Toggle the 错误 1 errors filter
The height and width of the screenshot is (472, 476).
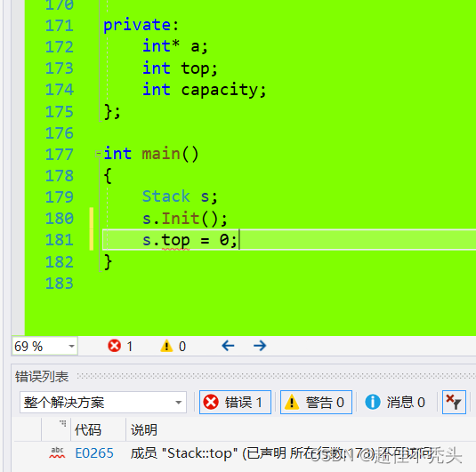pos(235,403)
